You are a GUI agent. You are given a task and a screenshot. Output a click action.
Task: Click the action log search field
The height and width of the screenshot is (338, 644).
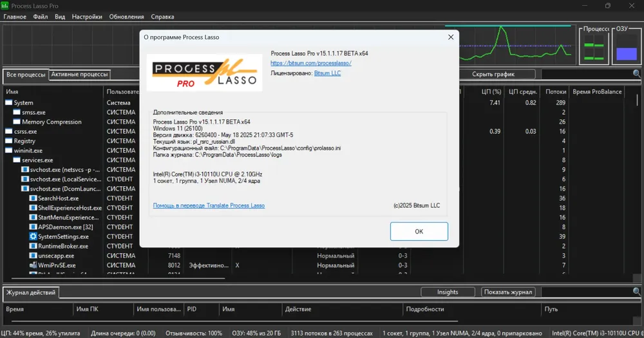[587, 292]
